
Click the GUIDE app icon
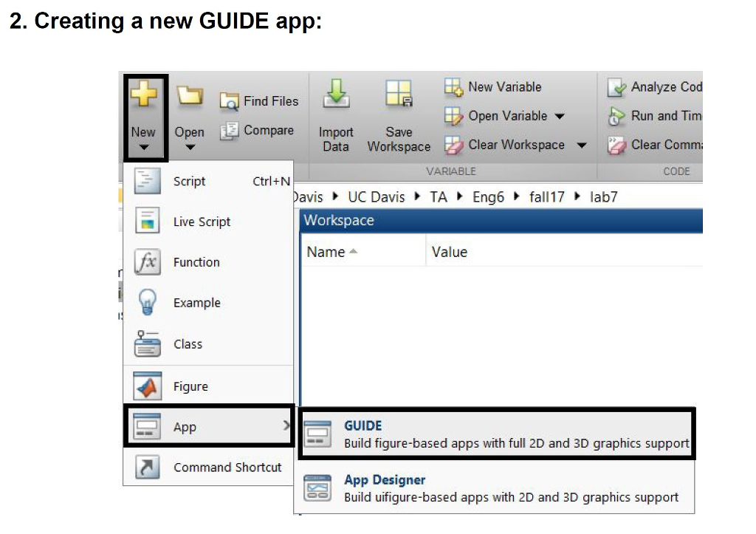pos(317,434)
